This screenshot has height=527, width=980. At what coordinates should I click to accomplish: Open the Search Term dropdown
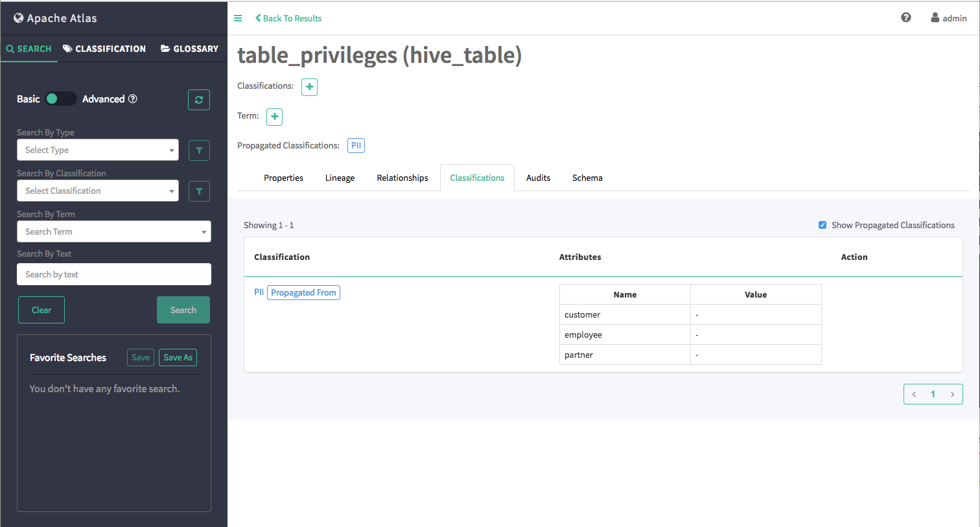pos(114,231)
